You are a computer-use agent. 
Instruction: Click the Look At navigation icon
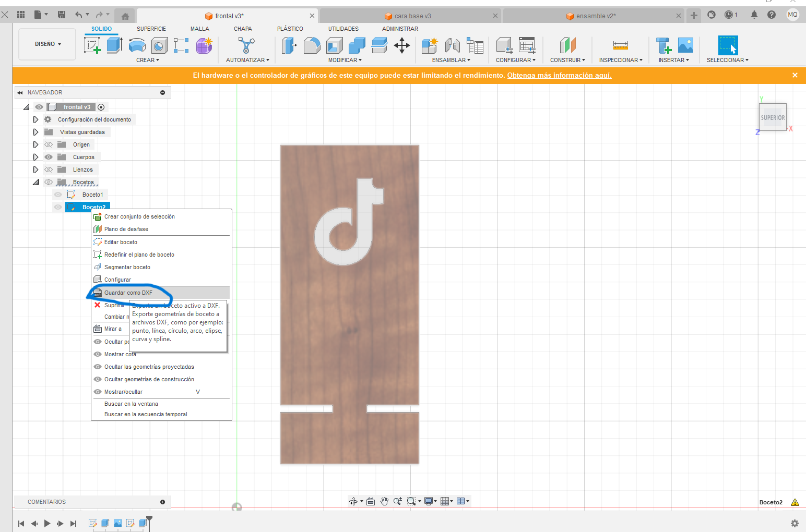coord(371,501)
